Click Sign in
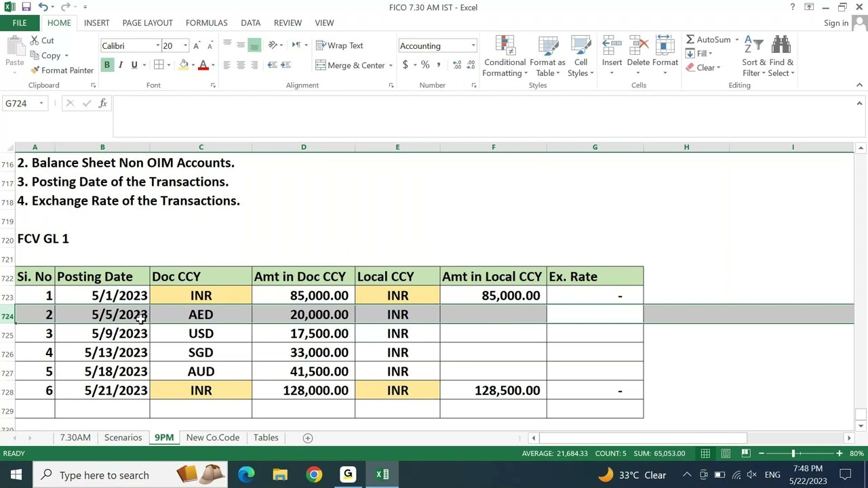This screenshot has width=868, height=488. [x=836, y=23]
